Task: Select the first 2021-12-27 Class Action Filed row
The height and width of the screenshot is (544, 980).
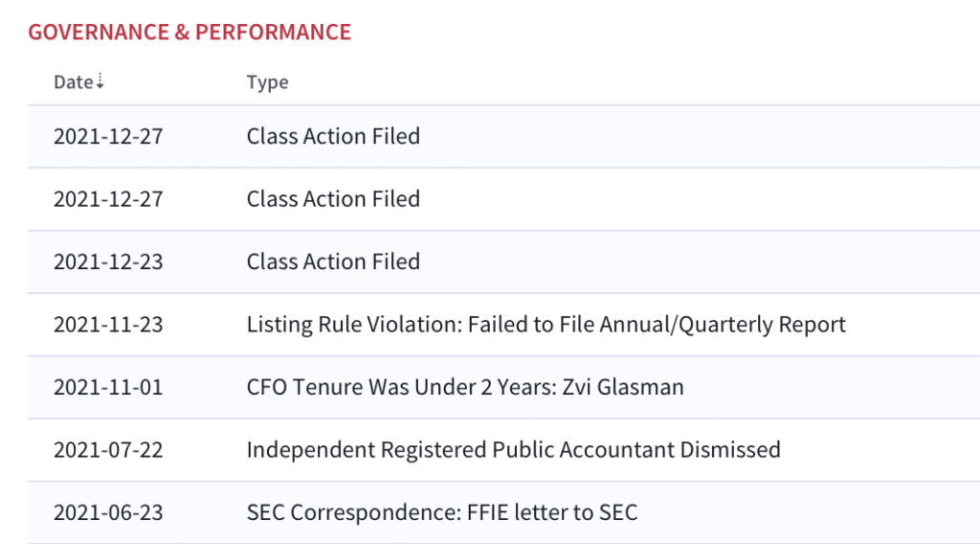Action: [503, 136]
